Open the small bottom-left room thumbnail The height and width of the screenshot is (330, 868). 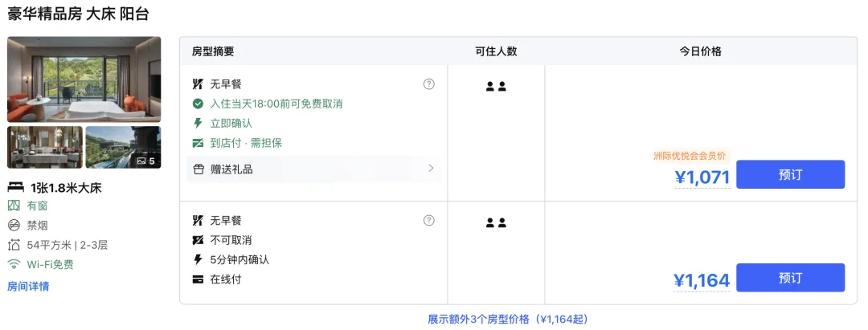point(45,147)
